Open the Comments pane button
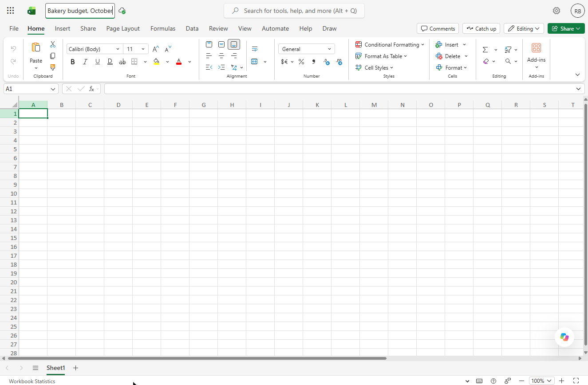 pos(438,28)
